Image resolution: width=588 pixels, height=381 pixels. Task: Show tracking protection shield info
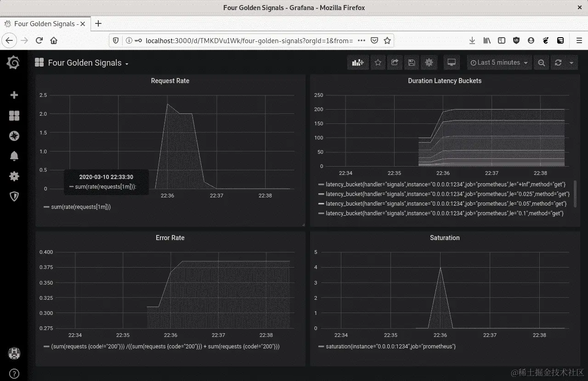116,40
